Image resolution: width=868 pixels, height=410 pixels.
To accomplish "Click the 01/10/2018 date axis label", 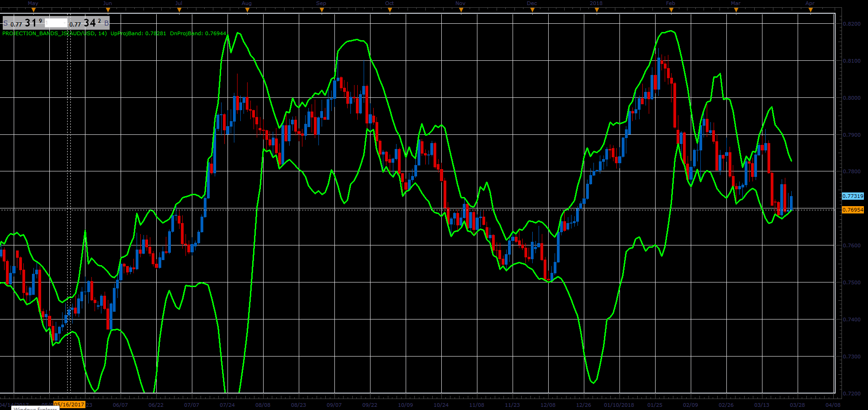I will pyautogui.click(x=619, y=405).
